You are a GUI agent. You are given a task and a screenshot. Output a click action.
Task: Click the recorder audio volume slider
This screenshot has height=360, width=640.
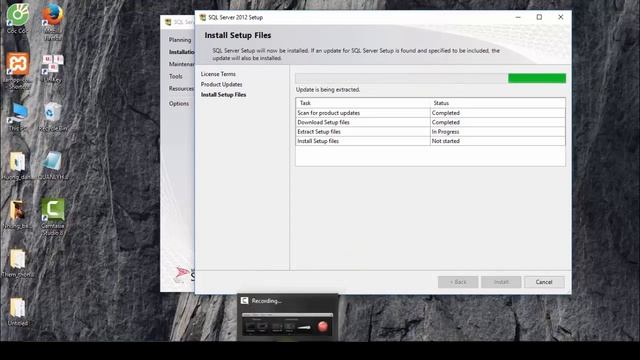click(304, 327)
